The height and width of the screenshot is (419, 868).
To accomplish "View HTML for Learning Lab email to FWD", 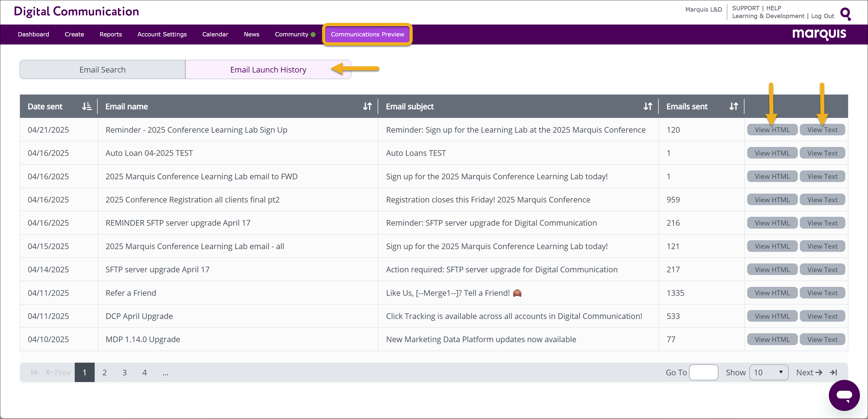I will [772, 176].
